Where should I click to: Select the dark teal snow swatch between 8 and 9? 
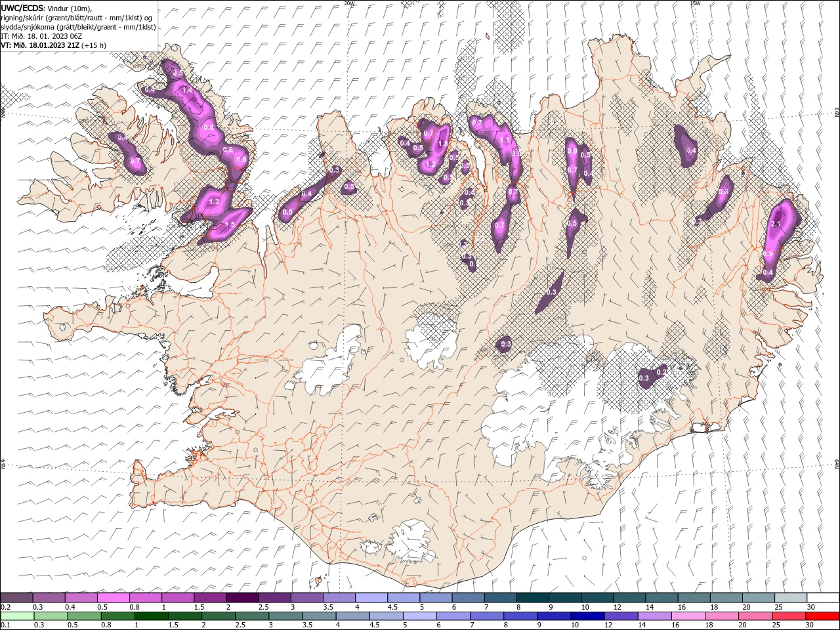(532, 598)
